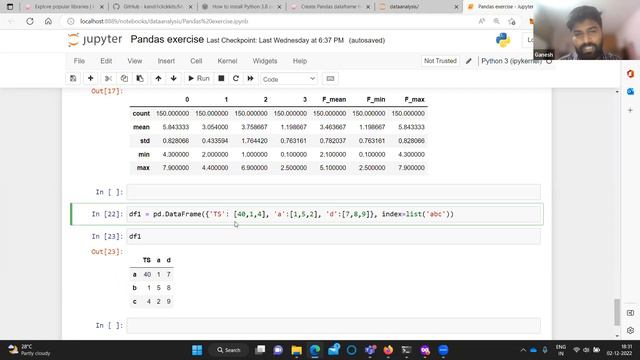Insert a new cell below
The width and height of the screenshot is (640, 360).
tap(91, 78)
